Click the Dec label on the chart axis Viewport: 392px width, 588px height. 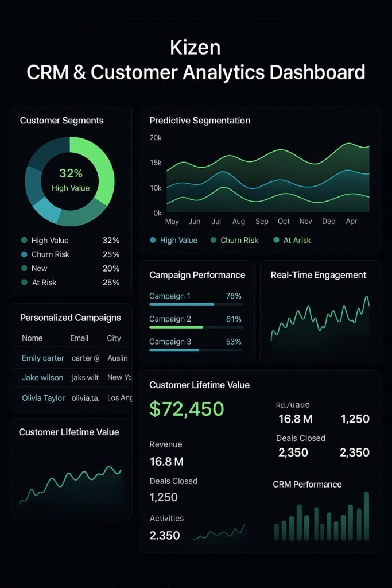tap(328, 221)
